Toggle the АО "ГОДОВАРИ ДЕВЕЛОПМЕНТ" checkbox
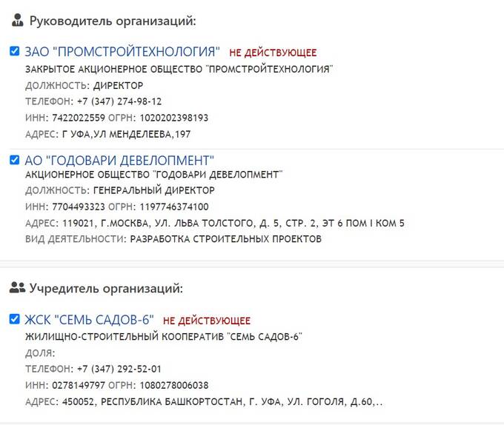 (15, 159)
